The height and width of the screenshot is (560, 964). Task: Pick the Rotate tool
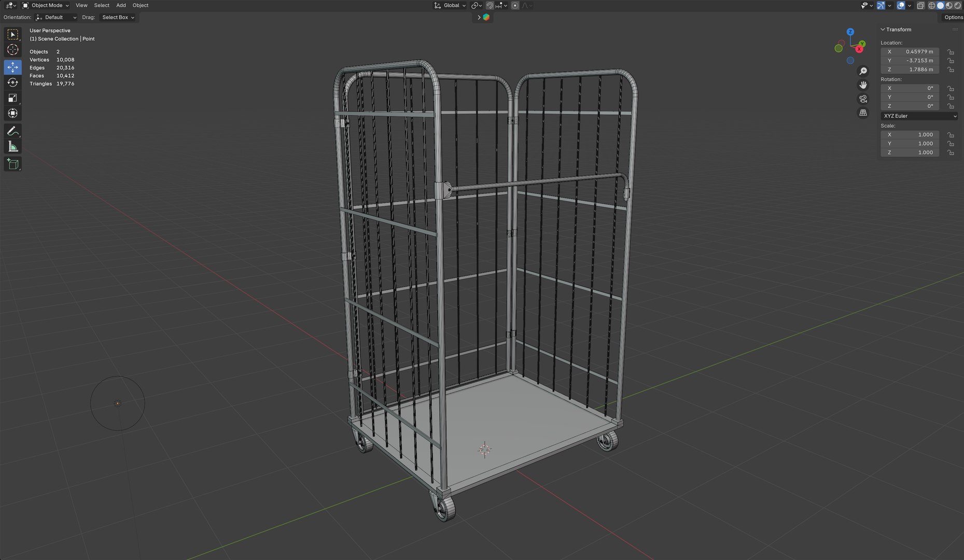(13, 82)
